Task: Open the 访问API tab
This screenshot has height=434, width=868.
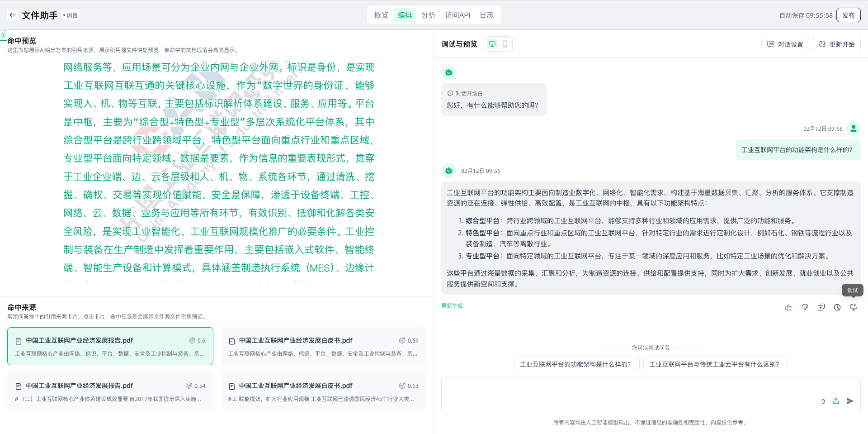Action: 457,15
